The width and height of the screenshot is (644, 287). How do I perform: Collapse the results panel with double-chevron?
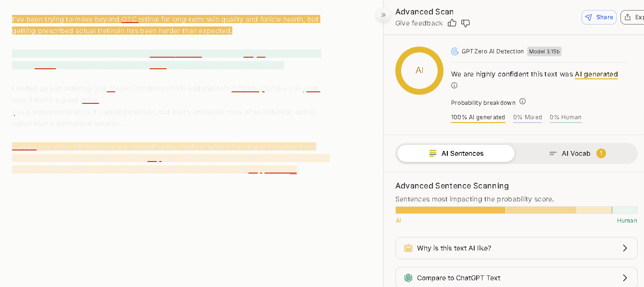tap(383, 15)
